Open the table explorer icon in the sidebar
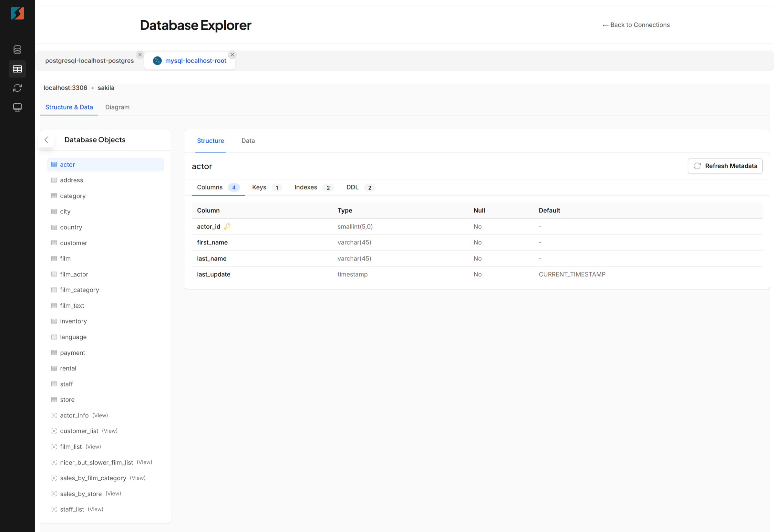The height and width of the screenshot is (532, 774). [x=17, y=69]
